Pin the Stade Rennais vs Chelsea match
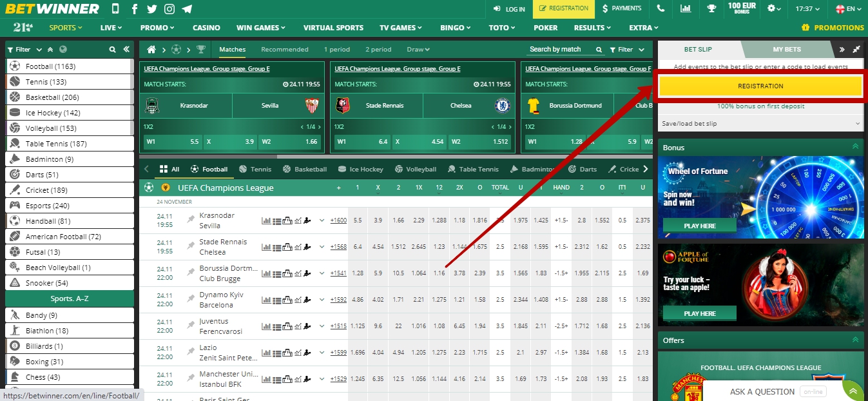 click(x=191, y=246)
